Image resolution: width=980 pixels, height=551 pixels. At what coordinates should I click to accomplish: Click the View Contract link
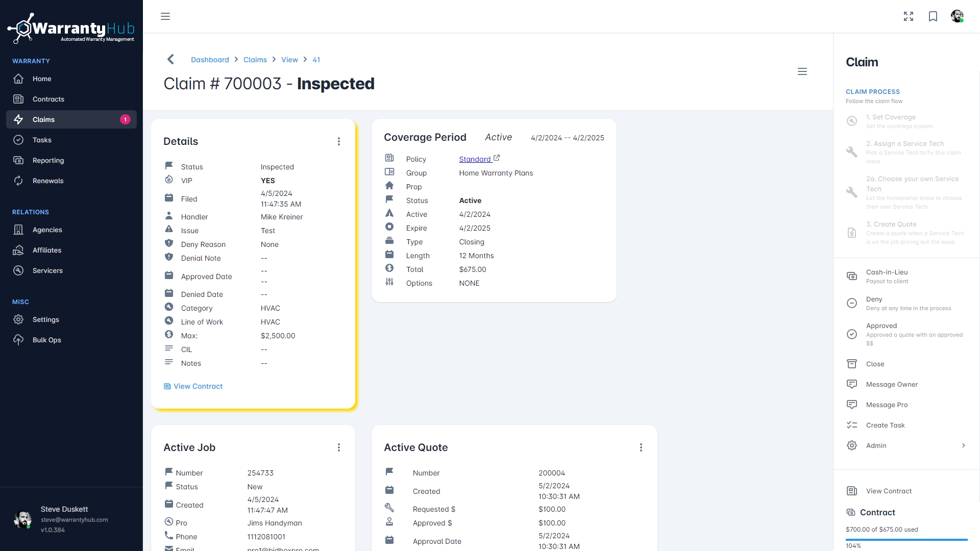tap(197, 386)
